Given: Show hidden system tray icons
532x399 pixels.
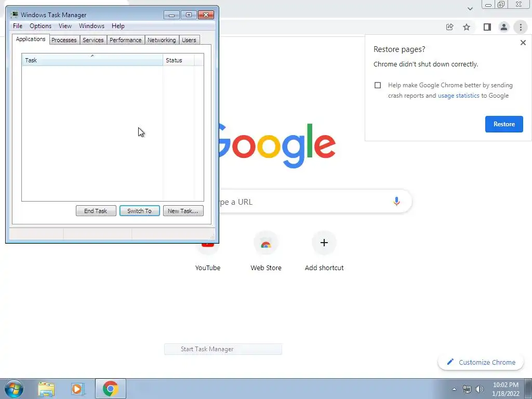Looking at the screenshot, I should pyautogui.click(x=454, y=389).
